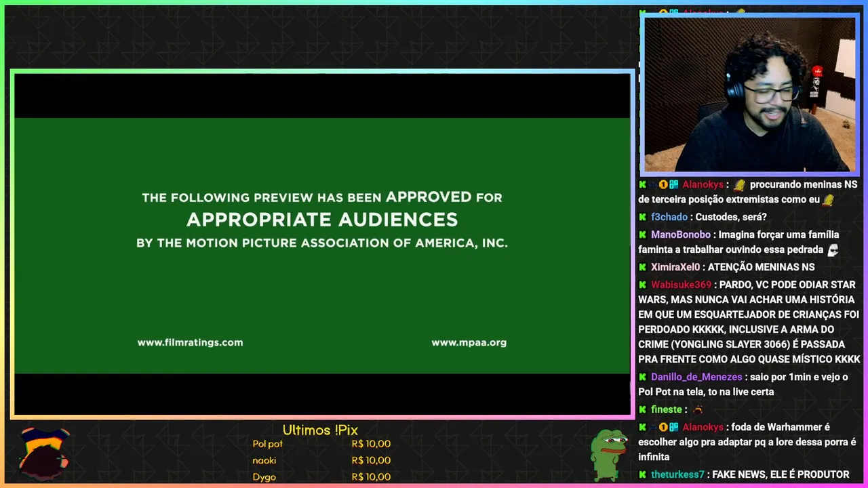This screenshot has height=488, width=868.
Task: Open Wabisuke369's chat profile
Action: [x=681, y=285]
